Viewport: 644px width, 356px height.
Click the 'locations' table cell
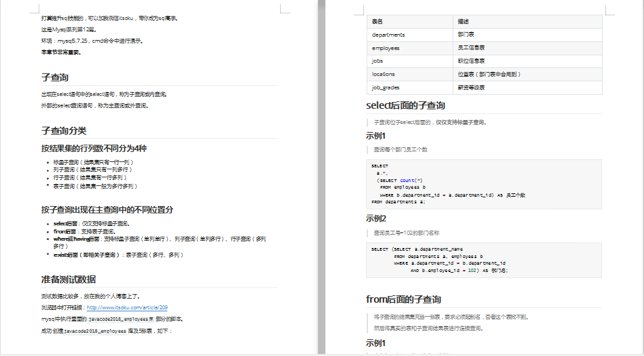click(x=410, y=74)
